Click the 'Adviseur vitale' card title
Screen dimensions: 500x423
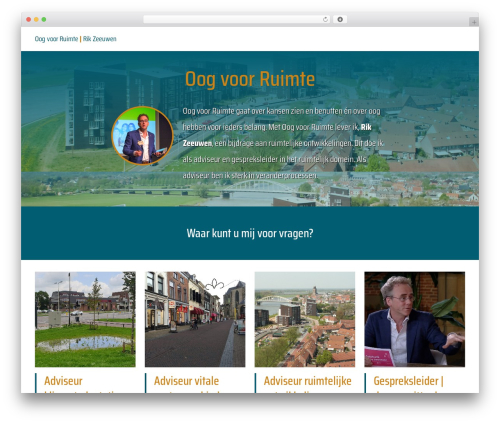(x=186, y=381)
